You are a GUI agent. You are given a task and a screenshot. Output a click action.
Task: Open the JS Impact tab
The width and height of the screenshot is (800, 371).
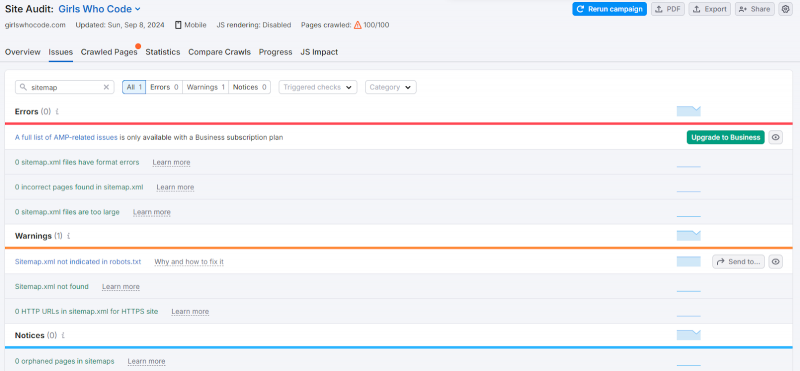click(x=319, y=52)
